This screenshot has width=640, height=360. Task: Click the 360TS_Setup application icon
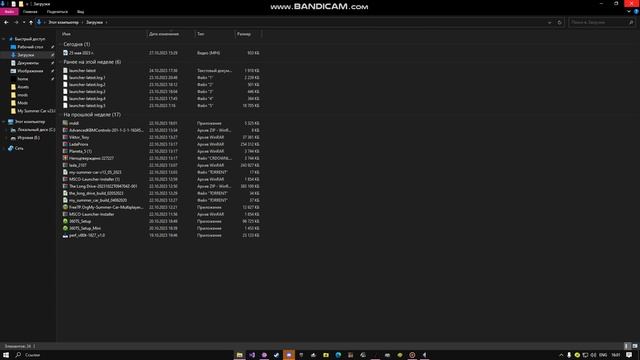point(65,221)
